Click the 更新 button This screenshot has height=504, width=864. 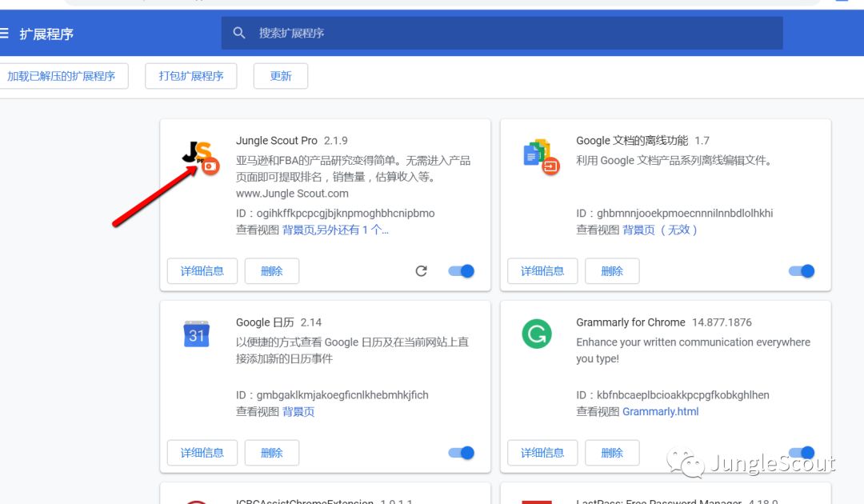point(281,76)
